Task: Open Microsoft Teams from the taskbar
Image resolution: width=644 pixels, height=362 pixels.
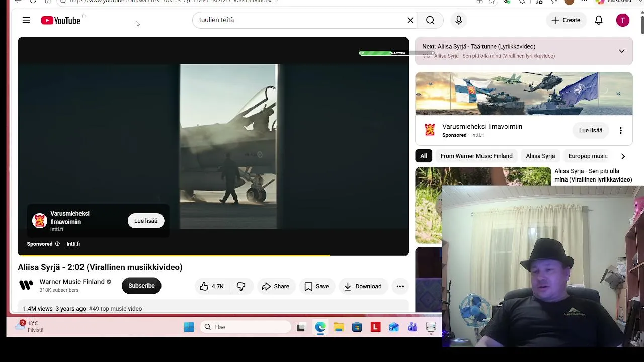Action: pos(412,327)
